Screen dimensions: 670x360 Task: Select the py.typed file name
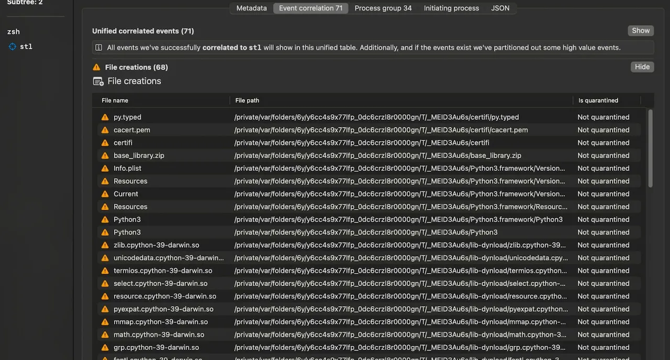tap(127, 117)
